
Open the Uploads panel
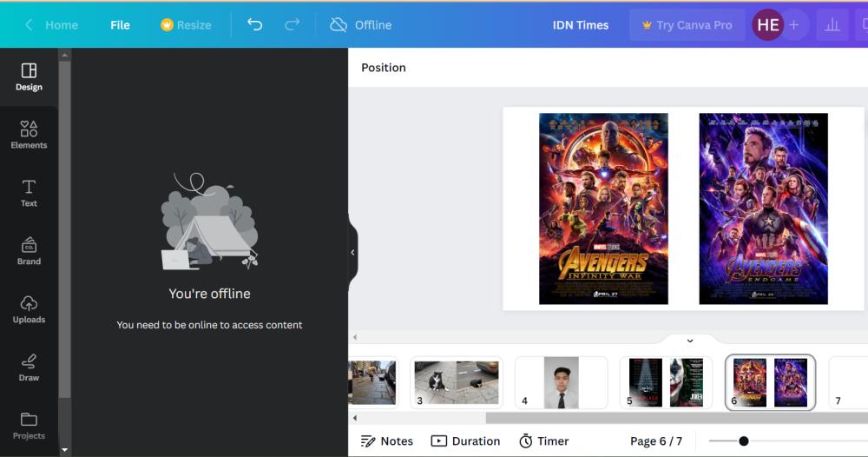point(29,309)
